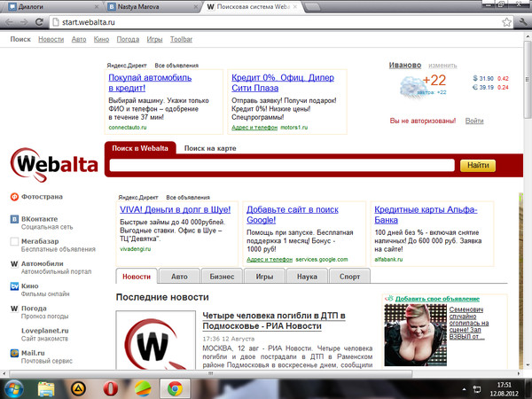The image size is (532, 399).
Task: Go back with the browser back arrow
Action: coord(9,22)
